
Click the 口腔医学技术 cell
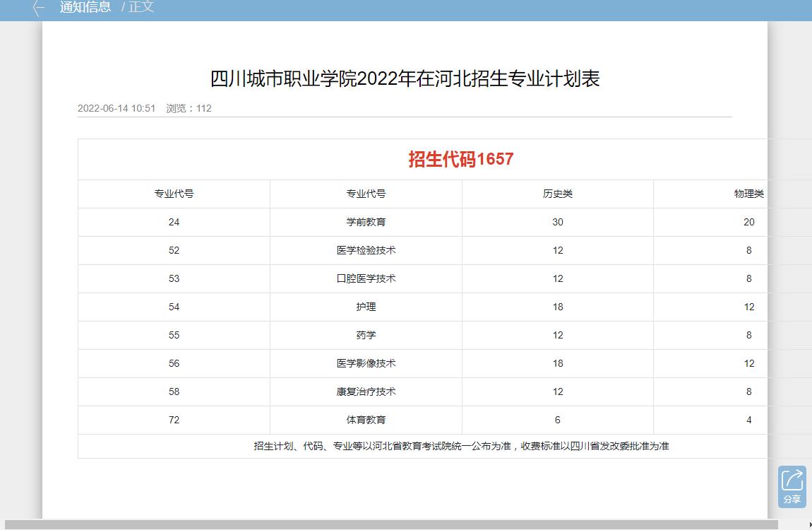pyautogui.click(x=366, y=278)
